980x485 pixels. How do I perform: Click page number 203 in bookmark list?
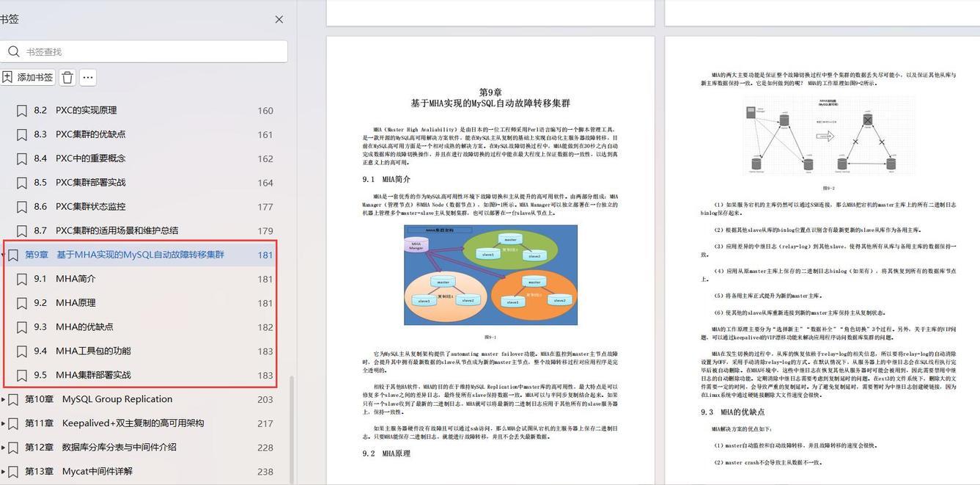[265, 400]
